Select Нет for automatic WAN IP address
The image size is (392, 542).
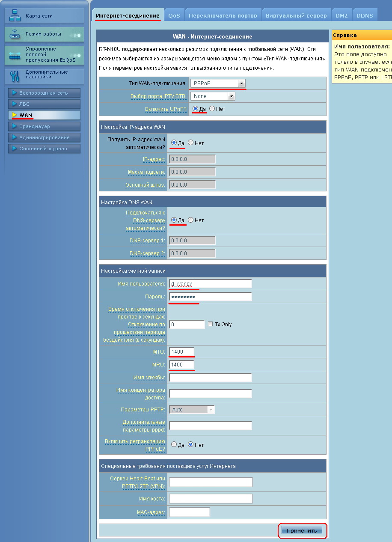[x=191, y=143]
